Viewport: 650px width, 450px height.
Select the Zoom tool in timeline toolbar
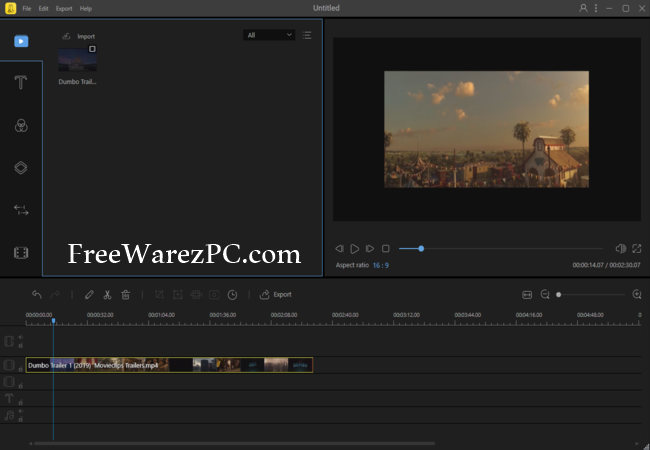coord(177,295)
